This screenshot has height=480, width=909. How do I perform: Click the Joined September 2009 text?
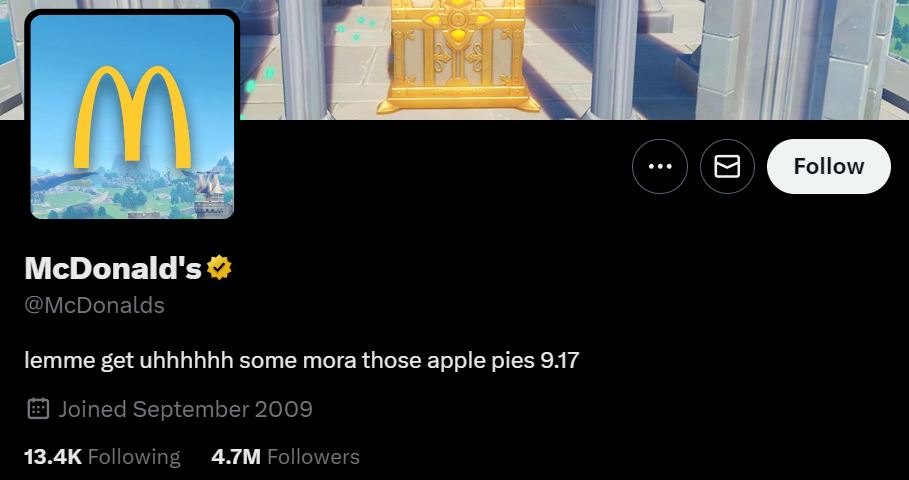(186, 409)
